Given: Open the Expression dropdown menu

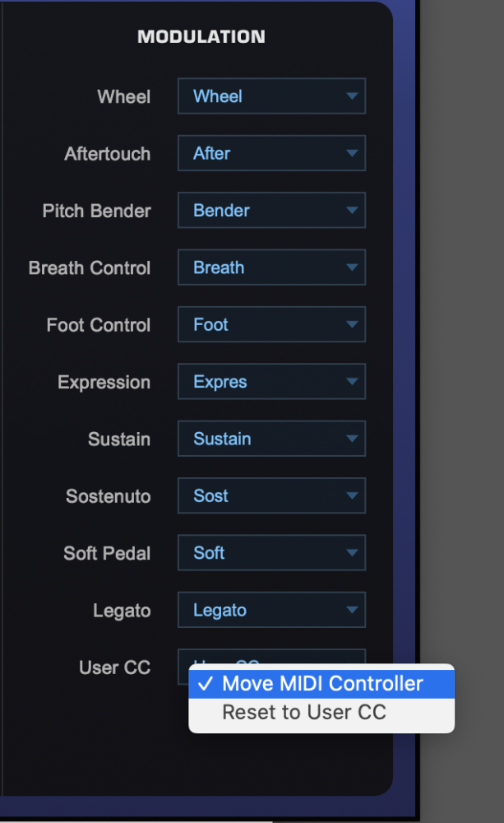Looking at the screenshot, I should (271, 382).
